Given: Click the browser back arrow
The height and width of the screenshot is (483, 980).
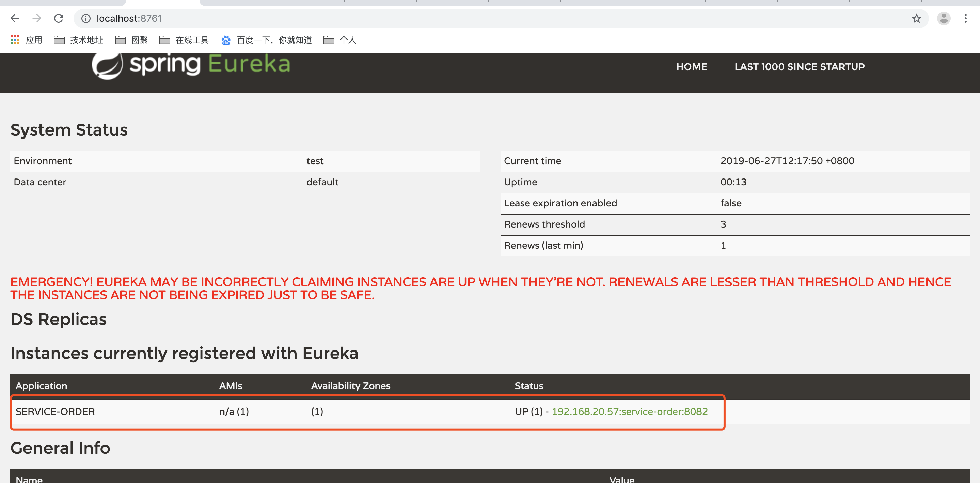Looking at the screenshot, I should click(x=15, y=18).
